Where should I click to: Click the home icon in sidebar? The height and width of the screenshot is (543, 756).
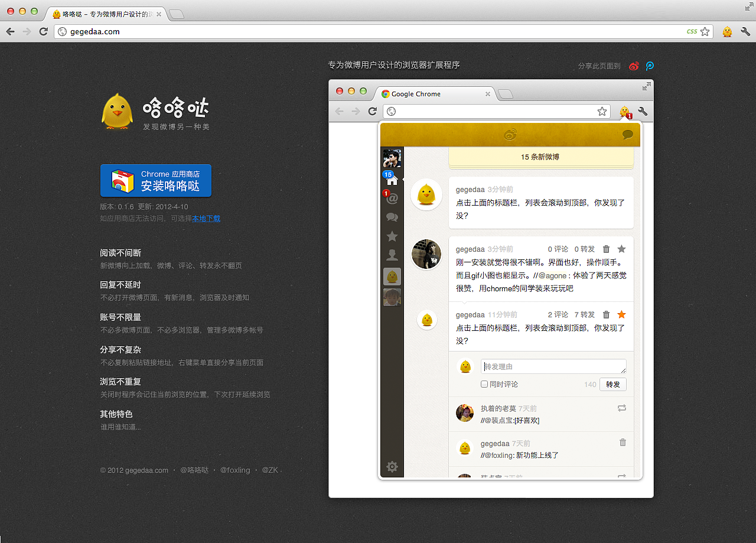[x=392, y=180]
